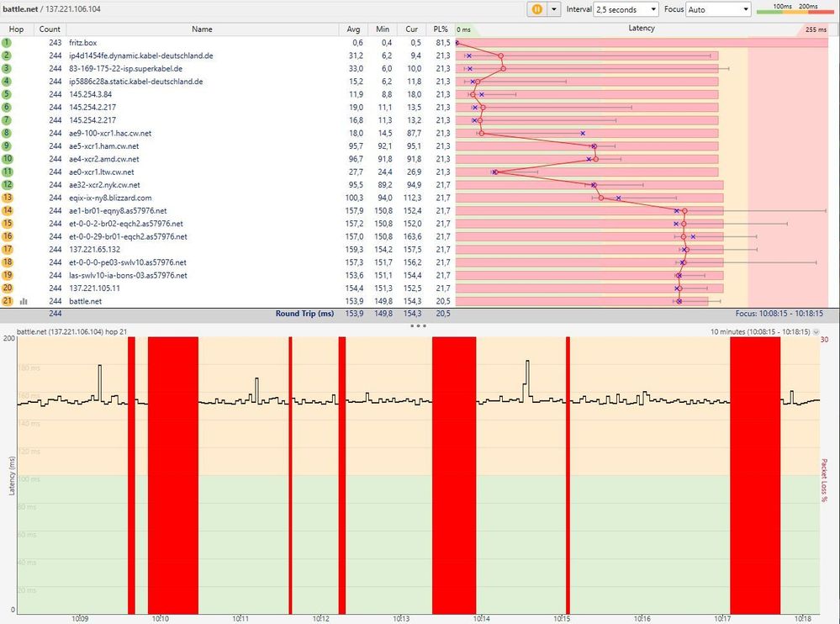Sort by the Cur column header
840x624 pixels.
(x=411, y=29)
